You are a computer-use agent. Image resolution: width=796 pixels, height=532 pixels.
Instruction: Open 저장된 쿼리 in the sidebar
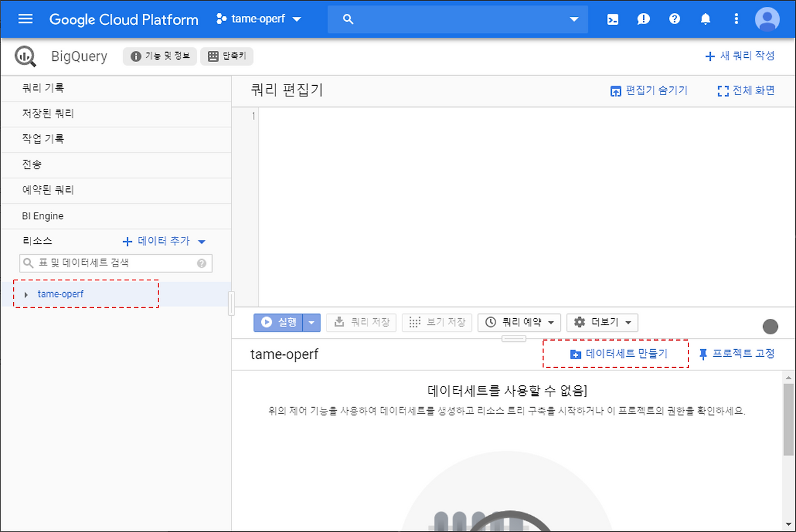[116, 114]
